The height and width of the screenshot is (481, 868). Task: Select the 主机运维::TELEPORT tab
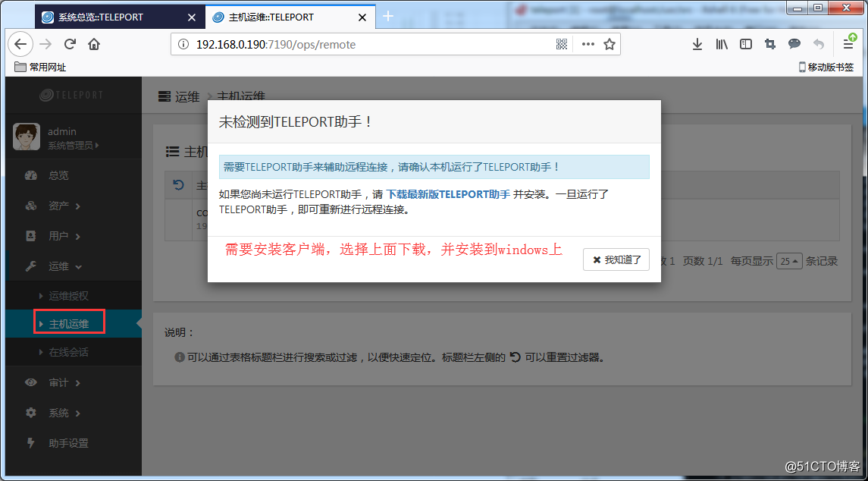(290, 17)
